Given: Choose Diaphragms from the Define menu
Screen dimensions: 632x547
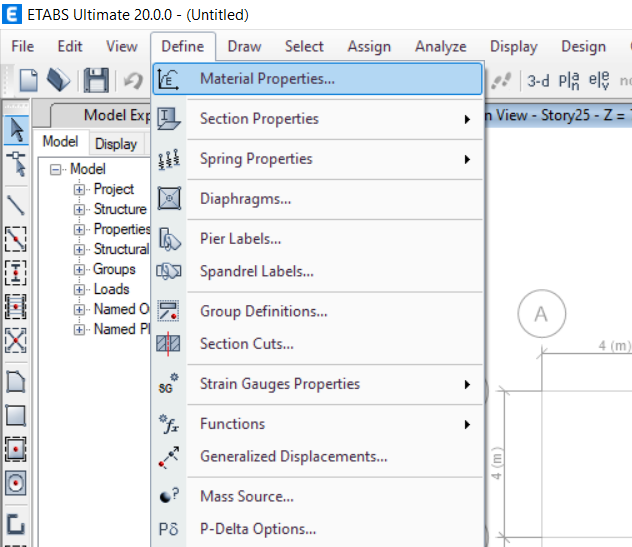Looking at the screenshot, I should point(317,199).
